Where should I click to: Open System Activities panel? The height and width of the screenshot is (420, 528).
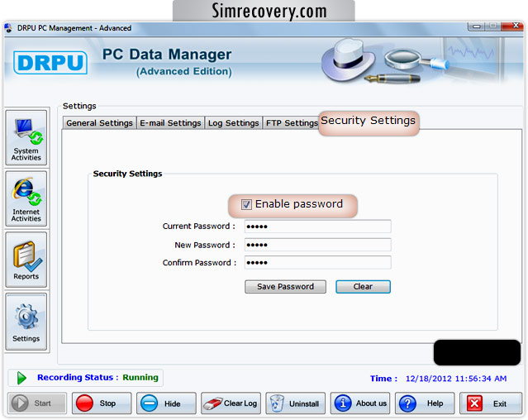tap(26, 138)
